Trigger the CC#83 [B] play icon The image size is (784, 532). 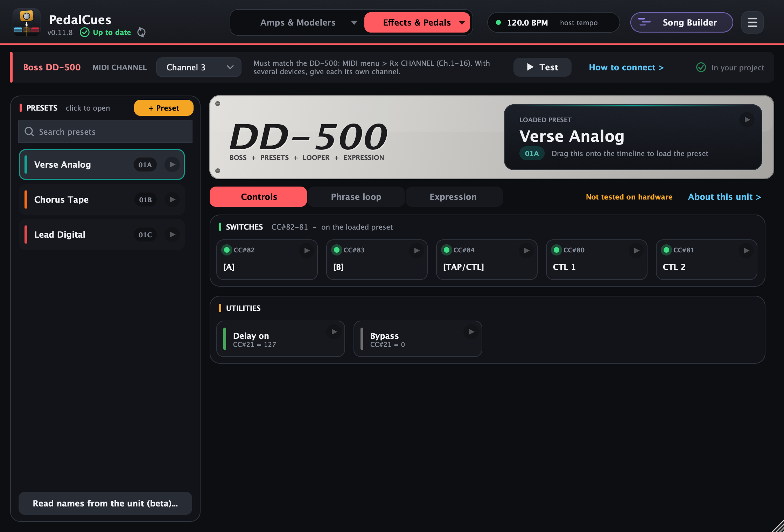pyautogui.click(x=416, y=251)
